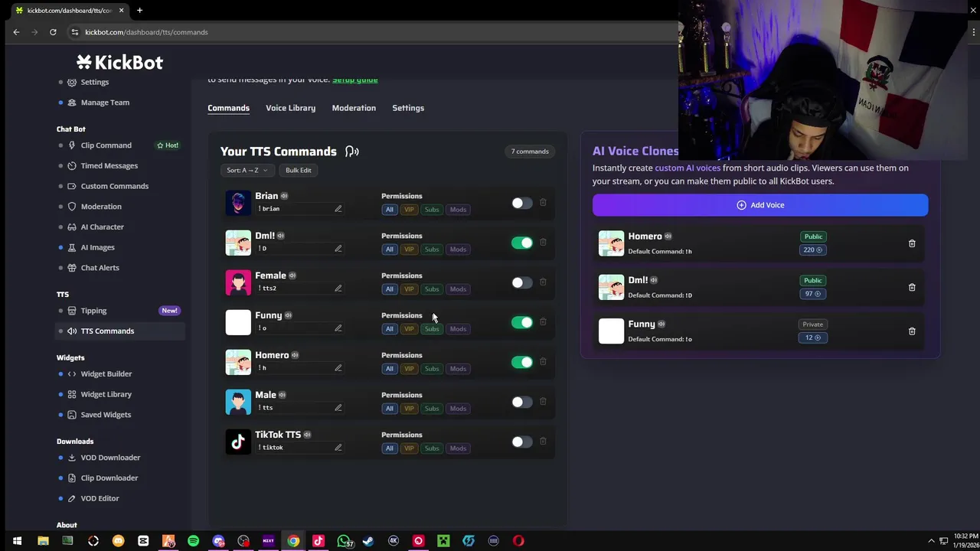
Task: Go back with browser back arrow
Action: click(x=16, y=32)
